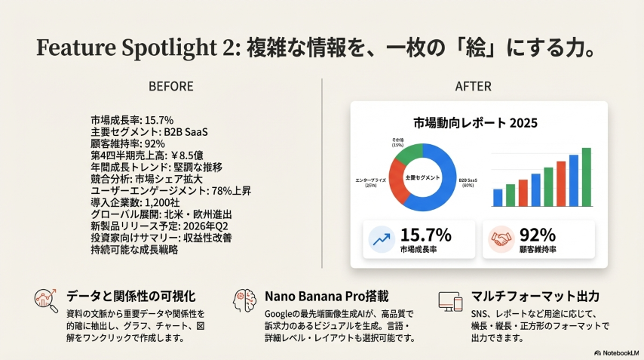Click the 15.7% market growth card
The image size is (644, 360).
click(x=419, y=240)
